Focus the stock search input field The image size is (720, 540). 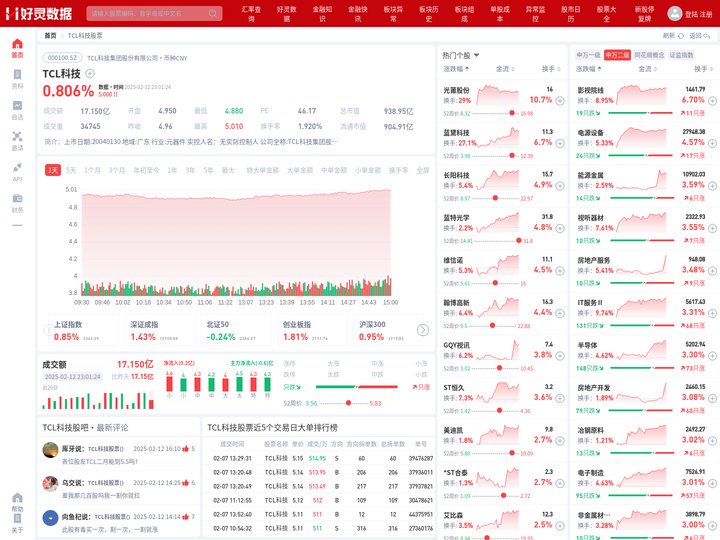point(154,13)
